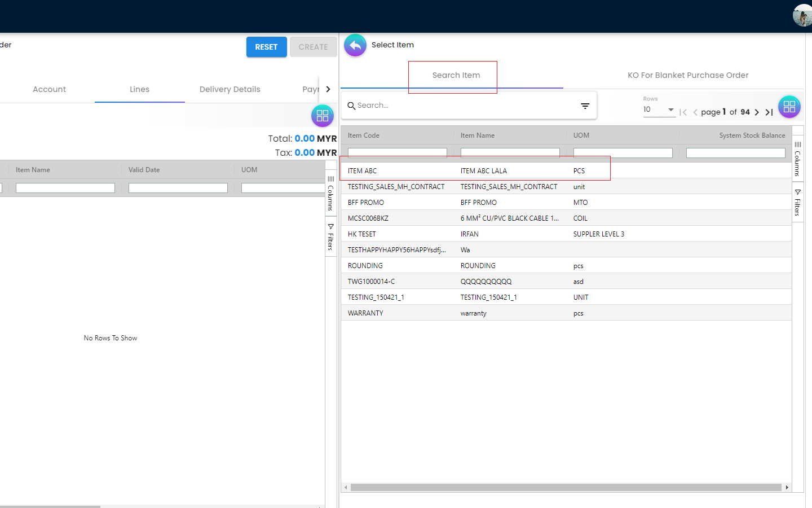Go to the next page of items

[x=757, y=112]
